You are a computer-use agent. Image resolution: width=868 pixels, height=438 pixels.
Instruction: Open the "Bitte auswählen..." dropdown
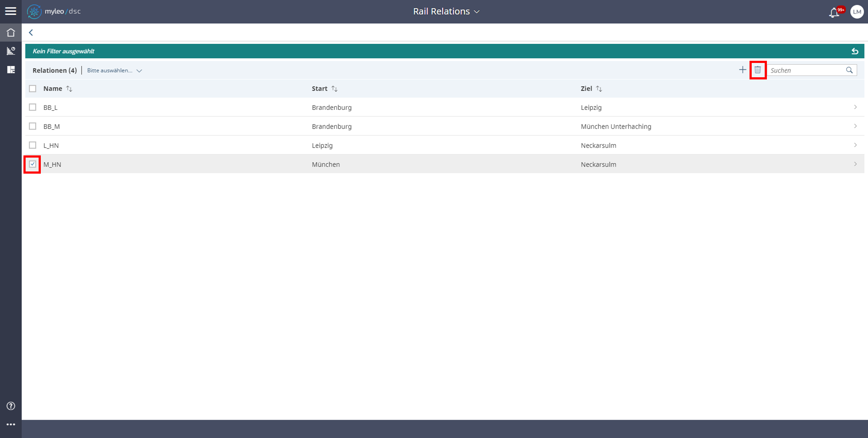[x=115, y=70]
